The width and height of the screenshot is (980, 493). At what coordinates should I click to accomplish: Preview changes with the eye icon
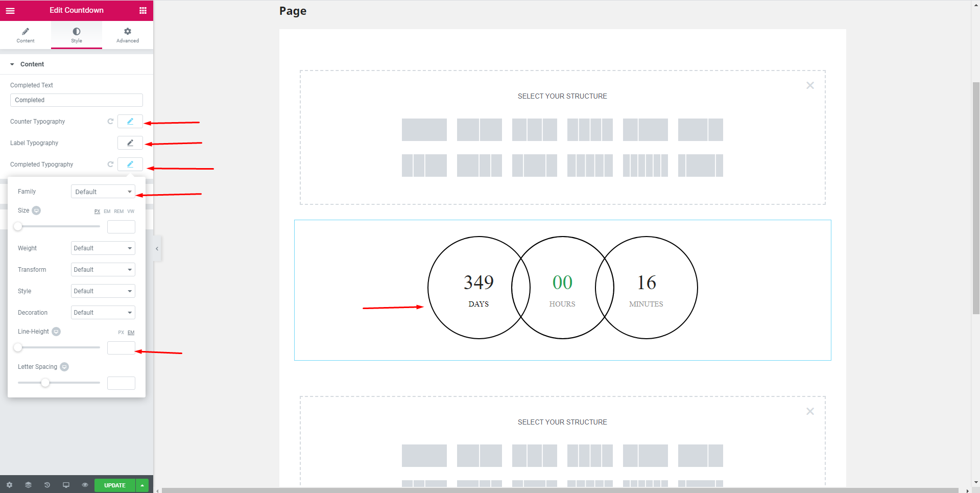85,485
